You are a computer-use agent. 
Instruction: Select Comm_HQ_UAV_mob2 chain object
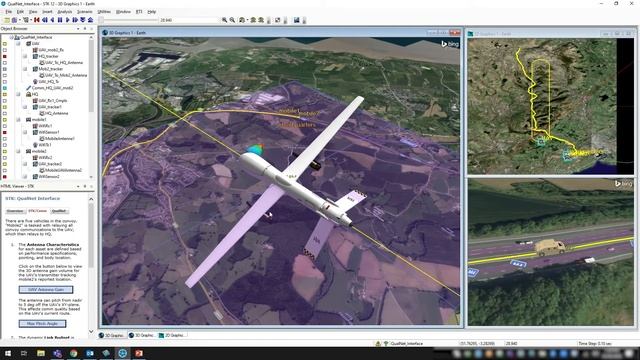pyautogui.click(x=49, y=88)
